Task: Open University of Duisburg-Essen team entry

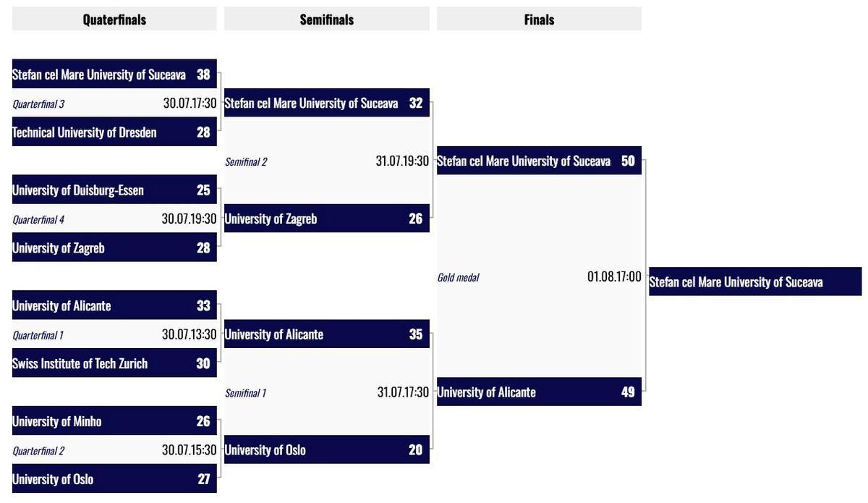Action: point(114,190)
